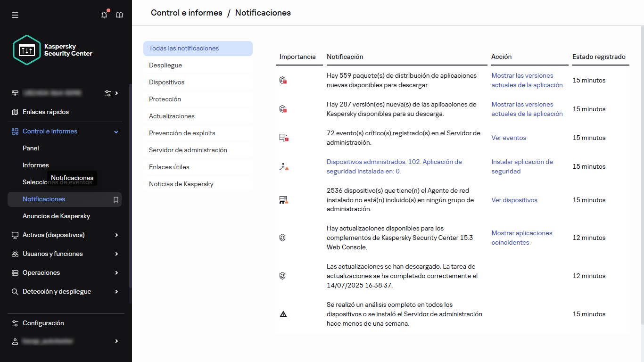Click the critical events server icon
This screenshot has width=644, height=362.
283,138
